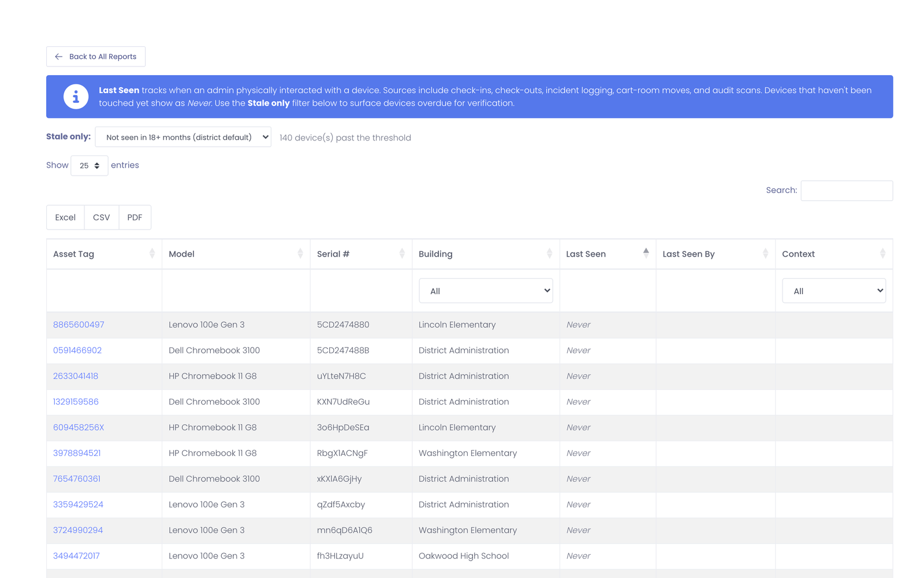This screenshot has width=924, height=578.
Task: Select serial number KXN7UdReGu
Action: coord(343,402)
